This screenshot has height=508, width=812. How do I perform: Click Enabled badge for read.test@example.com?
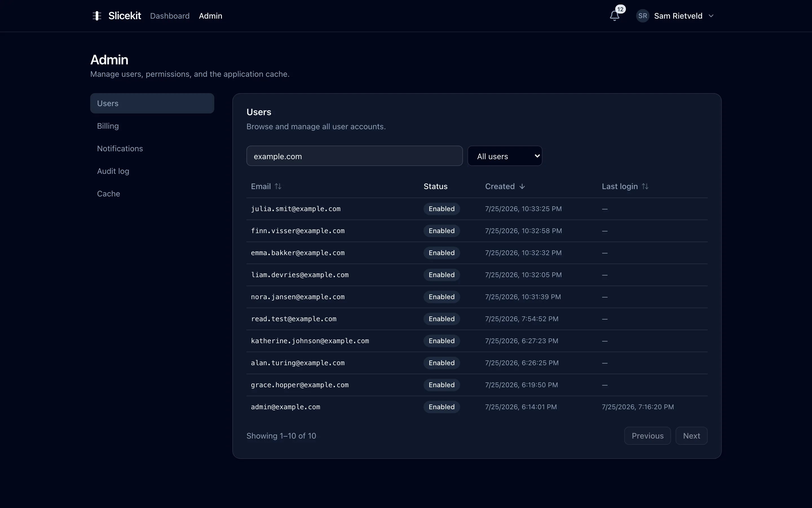tap(442, 319)
